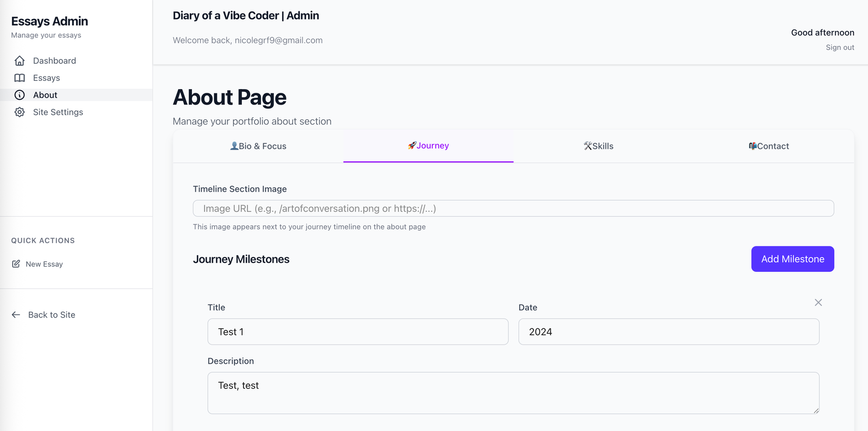Go to Site Settings in sidebar
Viewport: 868px width, 431px height.
point(58,112)
